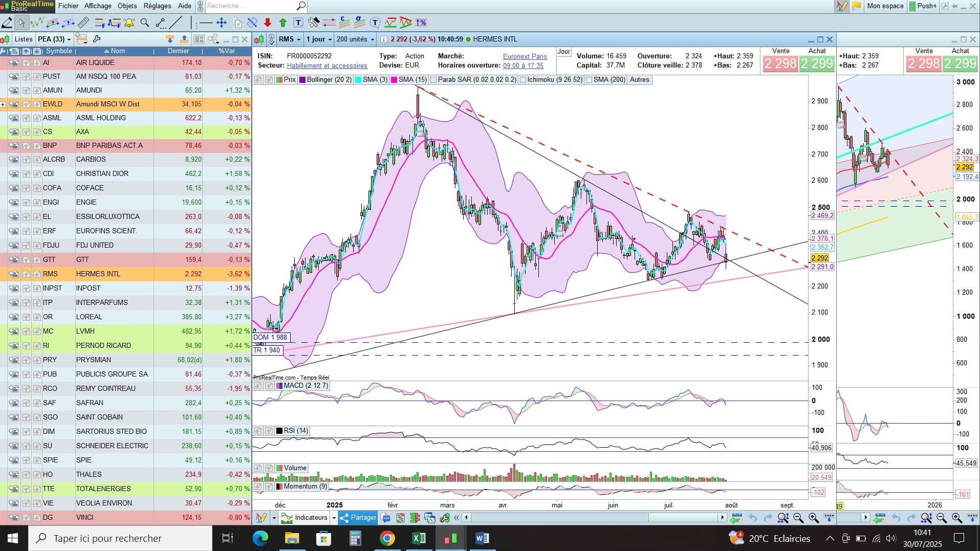The width and height of the screenshot is (980, 551).
Task: Open Excel from the Windows taskbar
Action: tap(419, 538)
